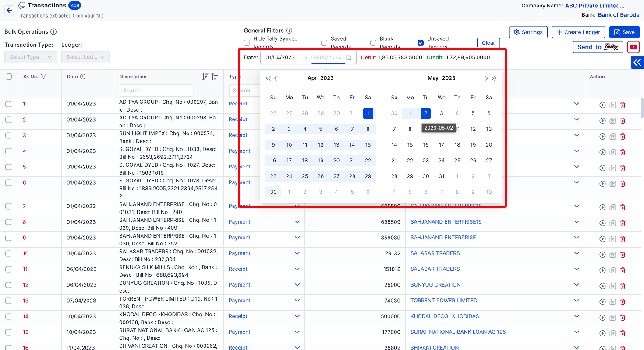The height and width of the screenshot is (350, 644).
Task: Expand type dropdown for row 8 Payment
Action: [x=297, y=222]
